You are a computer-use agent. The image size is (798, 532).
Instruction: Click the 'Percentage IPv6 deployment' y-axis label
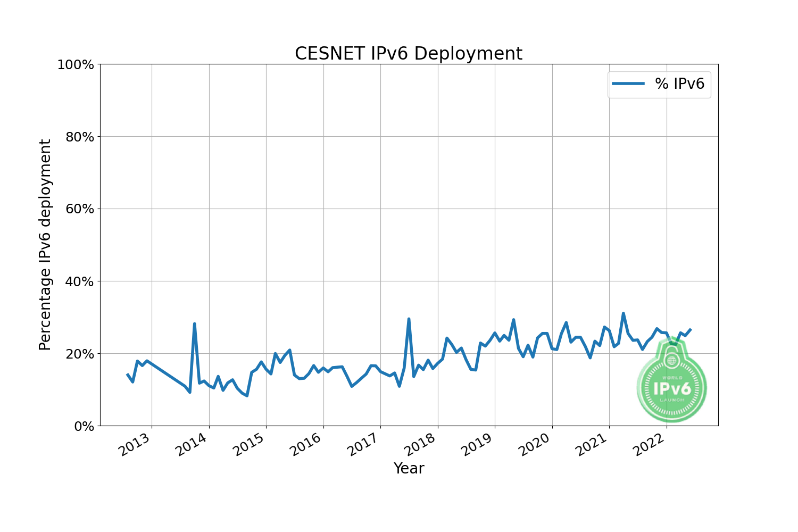46,245
